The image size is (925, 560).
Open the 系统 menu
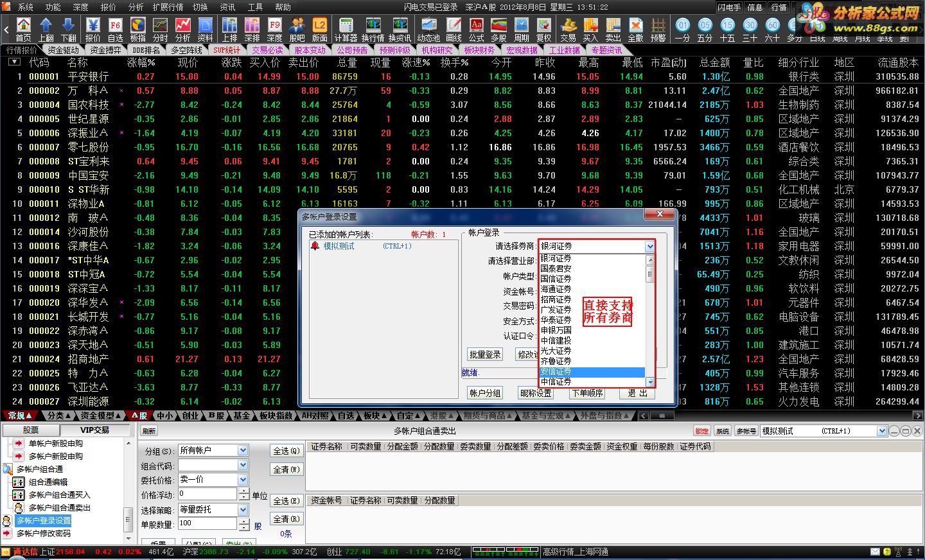25,7
